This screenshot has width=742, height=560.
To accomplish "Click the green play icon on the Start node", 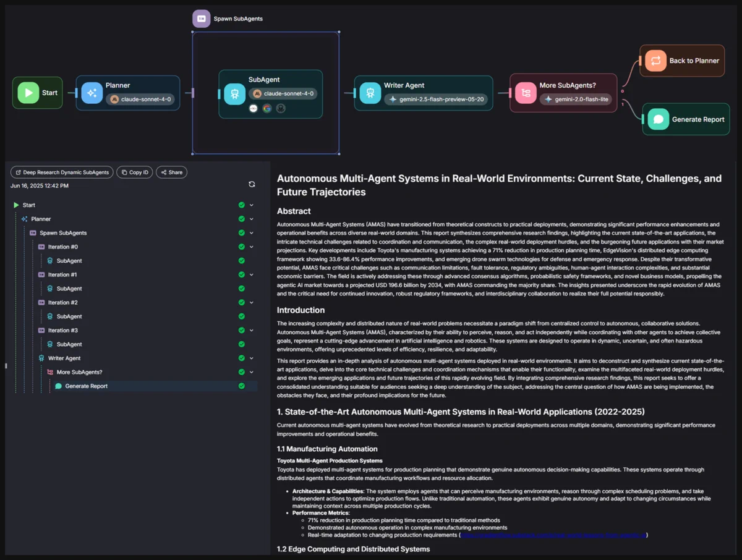I will 28,93.
